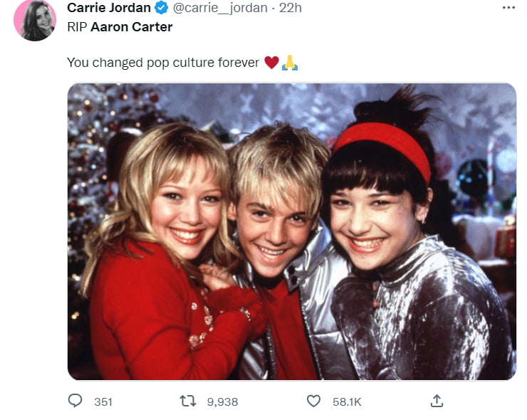Click the 351 replies count

pyautogui.click(x=103, y=402)
